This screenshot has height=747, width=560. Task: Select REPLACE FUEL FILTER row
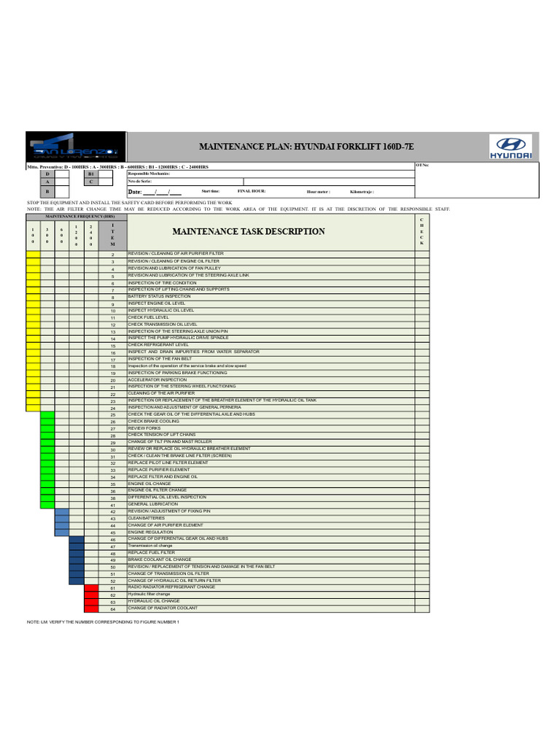click(x=271, y=553)
